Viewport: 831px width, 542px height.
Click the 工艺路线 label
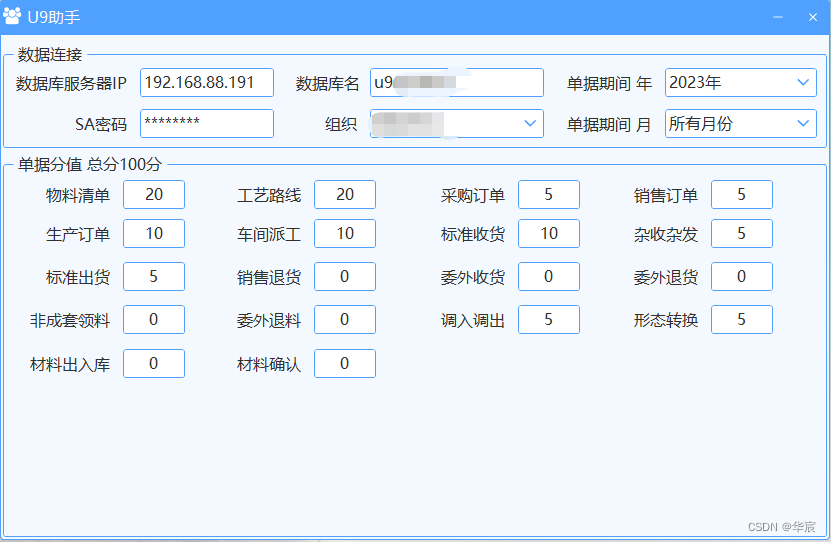coord(269,196)
